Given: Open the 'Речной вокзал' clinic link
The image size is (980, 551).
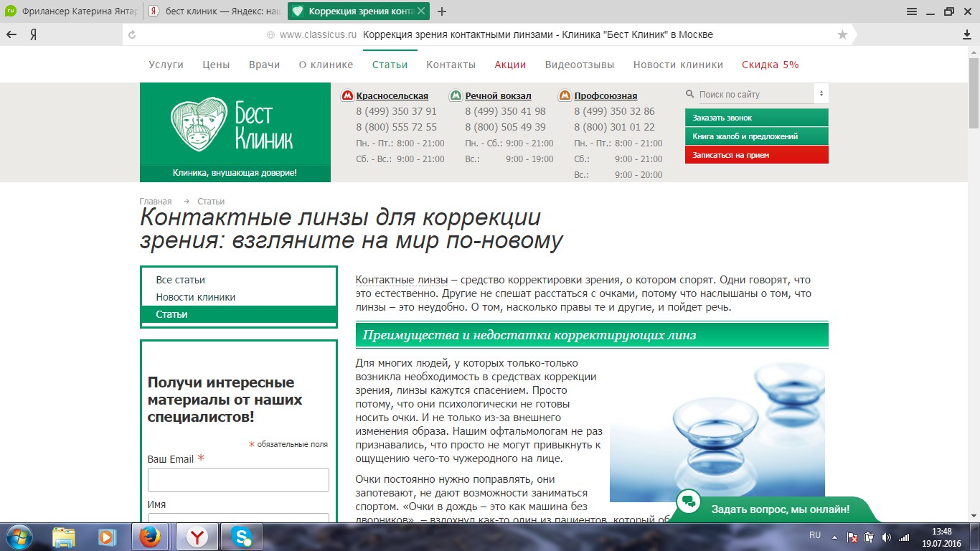Looking at the screenshot, I should [499, 96].
